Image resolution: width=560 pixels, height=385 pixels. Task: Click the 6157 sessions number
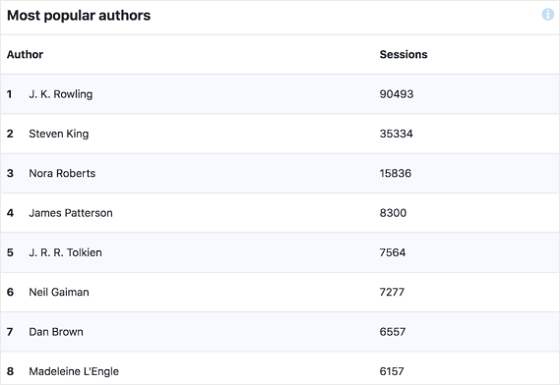[392, 371]
